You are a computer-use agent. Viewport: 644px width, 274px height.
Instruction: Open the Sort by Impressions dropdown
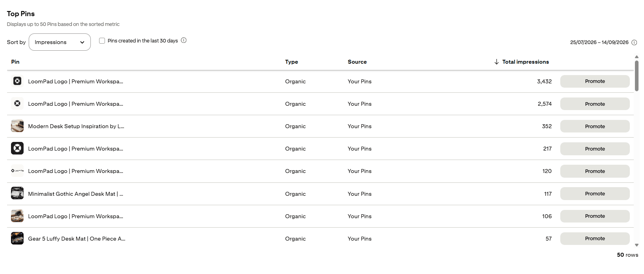(x=60, y=42)
